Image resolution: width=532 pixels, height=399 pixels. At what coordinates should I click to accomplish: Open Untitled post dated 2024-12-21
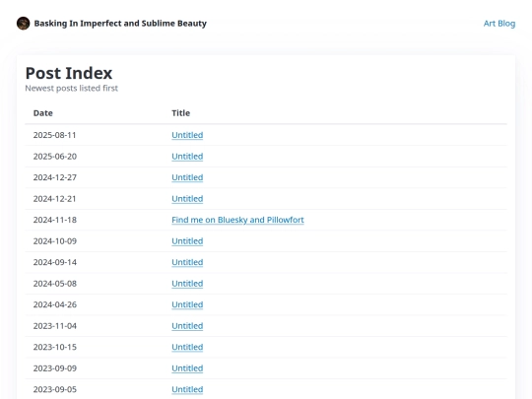click(x=187, y=199)
